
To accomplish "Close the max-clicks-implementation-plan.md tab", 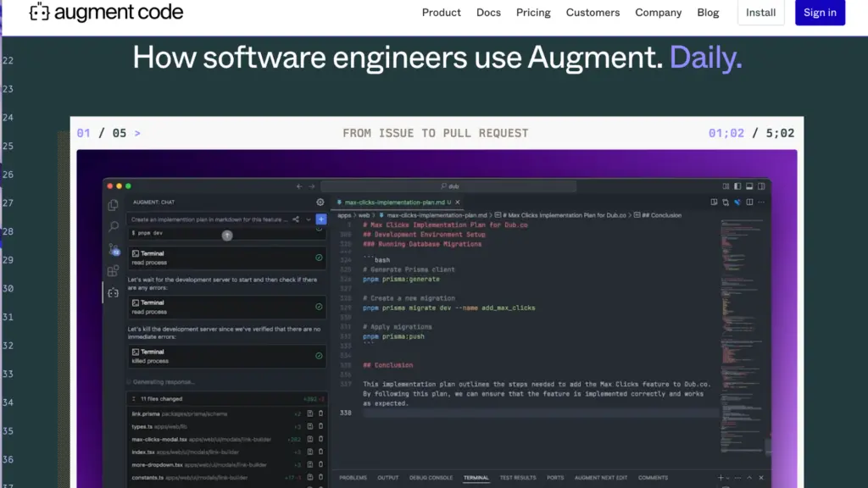I will (x=457, y=202).
